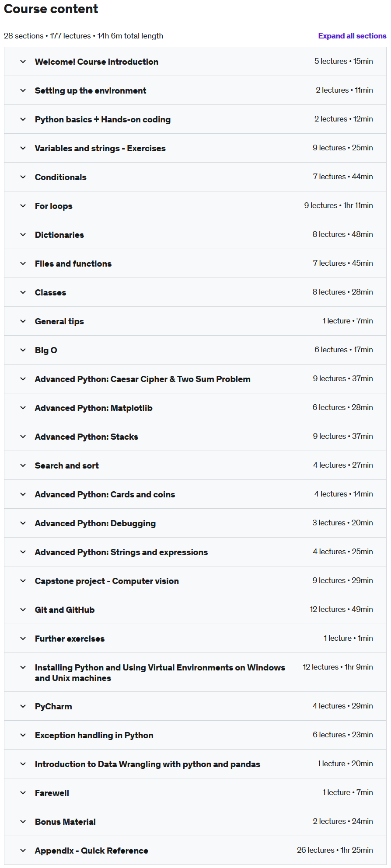Click '9 lectures • 1hr 11min' in For loops row
391x868 pixels.
[339, 205]
